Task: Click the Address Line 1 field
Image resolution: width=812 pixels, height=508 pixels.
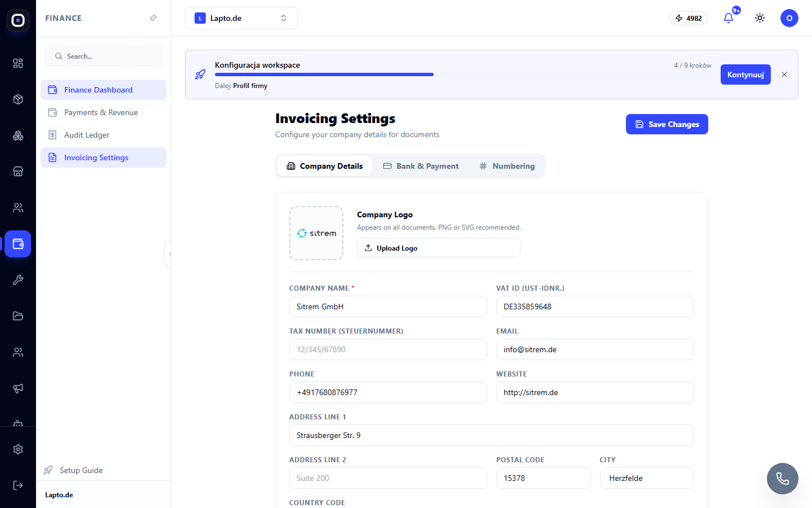Action: click(492, 435)
